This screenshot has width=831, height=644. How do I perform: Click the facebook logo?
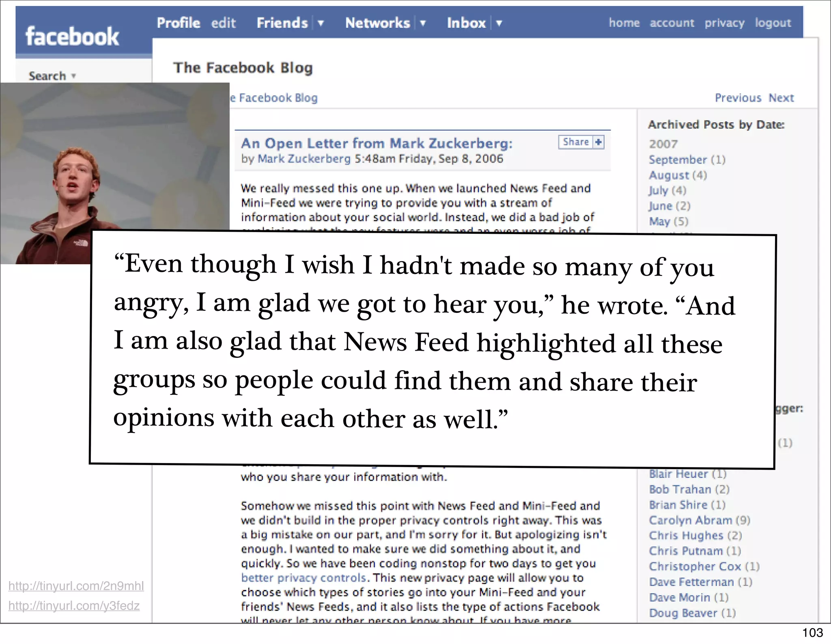(72, 37)
